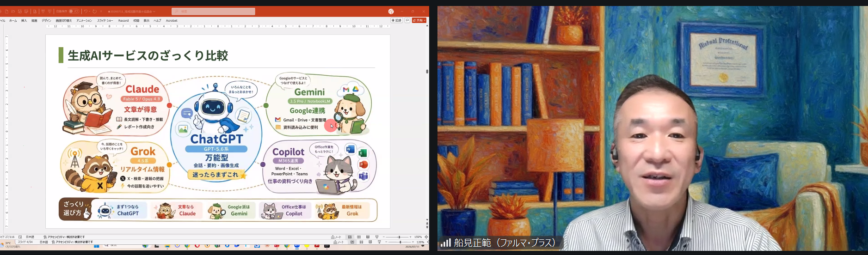Click the upper アクセシビリティ status message
This screenshot has width=868, height=255.
[x=64, y=237]
